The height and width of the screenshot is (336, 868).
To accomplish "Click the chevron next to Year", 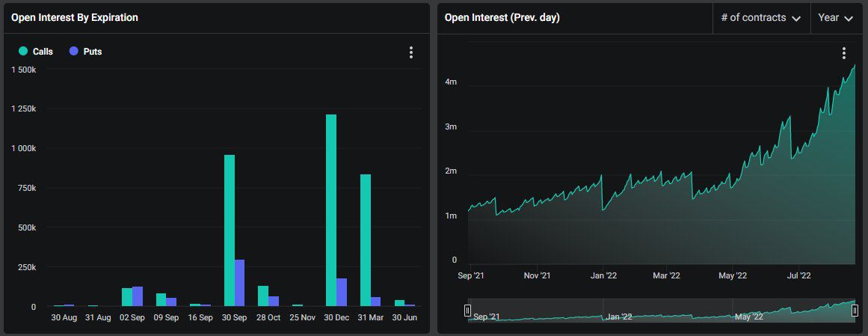I will [849, 19].
